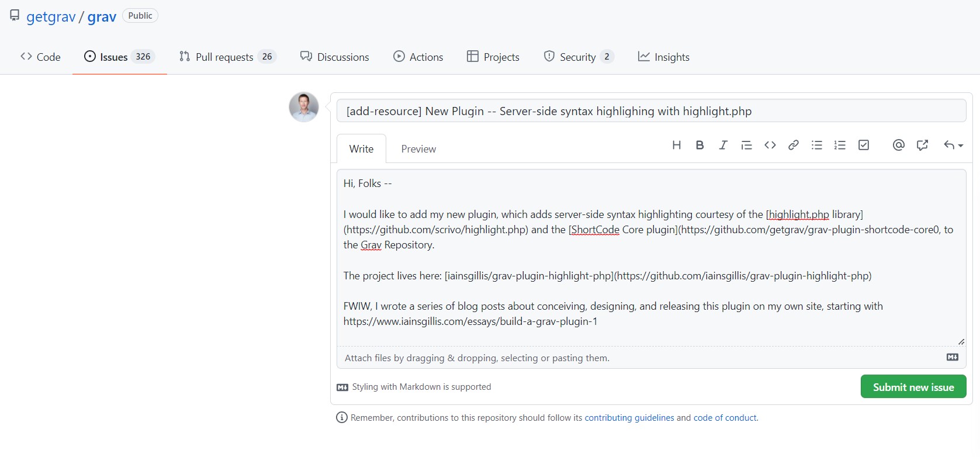Submit new issue button
This screenshot has width=980, height=457.
tap(913, 387)
